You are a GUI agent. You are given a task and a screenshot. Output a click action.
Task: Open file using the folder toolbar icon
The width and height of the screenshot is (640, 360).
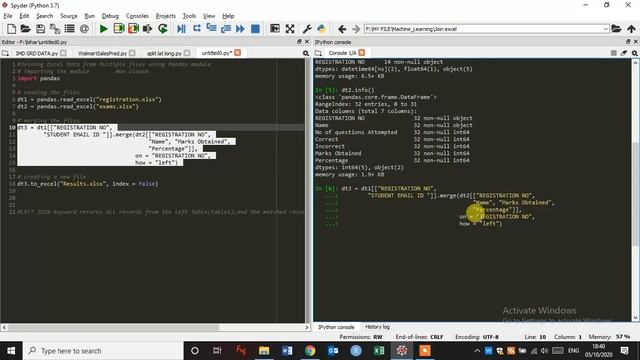coord(25,29)
